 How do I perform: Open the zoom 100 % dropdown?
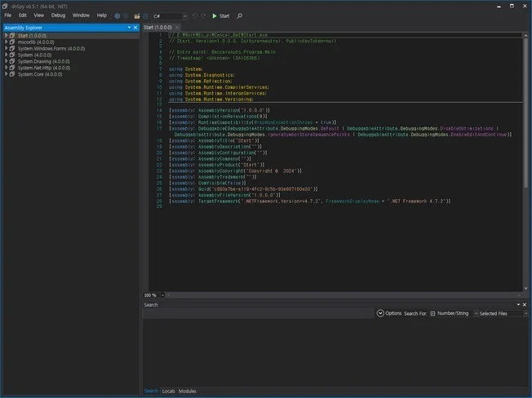click(x=162, y=295)
